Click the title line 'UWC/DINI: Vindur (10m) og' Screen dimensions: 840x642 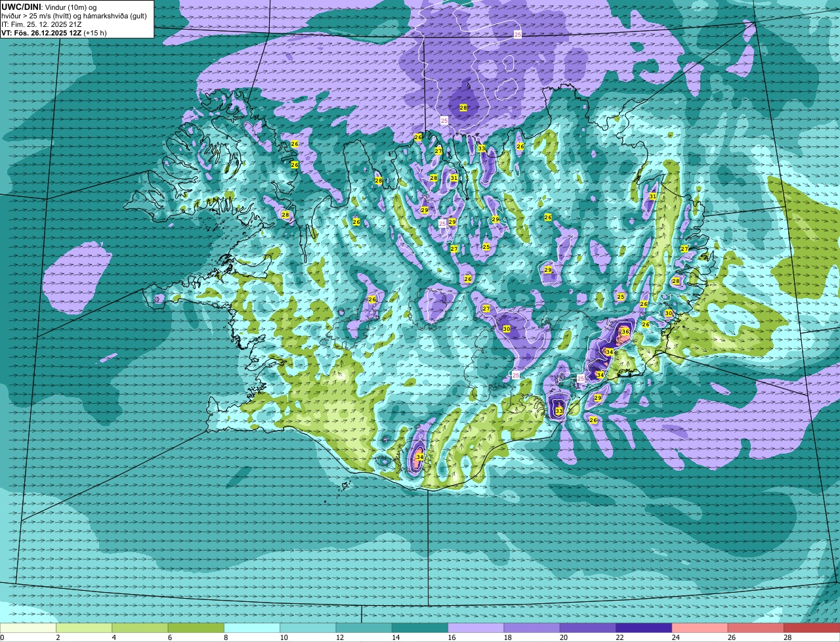(49, 7)
